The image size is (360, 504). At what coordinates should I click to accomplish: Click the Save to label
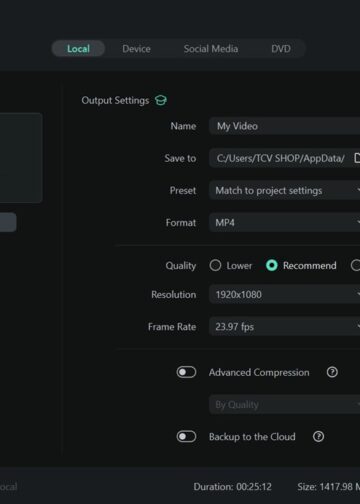coord(180,158)
